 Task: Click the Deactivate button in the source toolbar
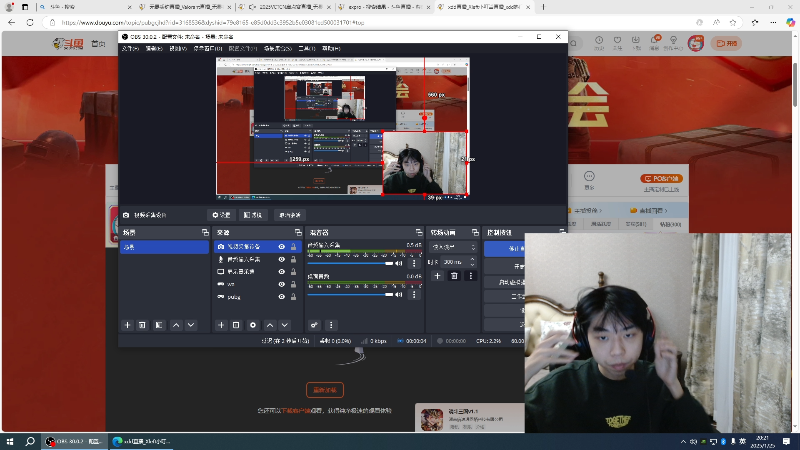[x=290, y=215]
